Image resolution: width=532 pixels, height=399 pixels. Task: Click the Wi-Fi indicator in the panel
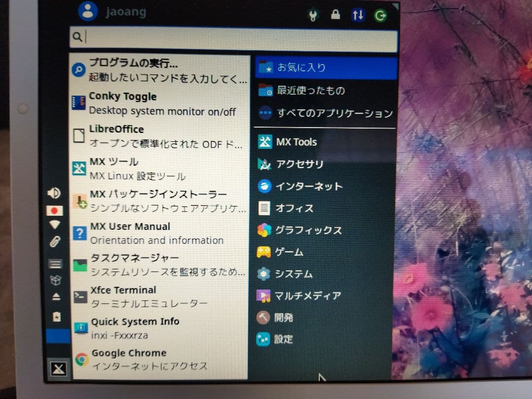[54, 225]
